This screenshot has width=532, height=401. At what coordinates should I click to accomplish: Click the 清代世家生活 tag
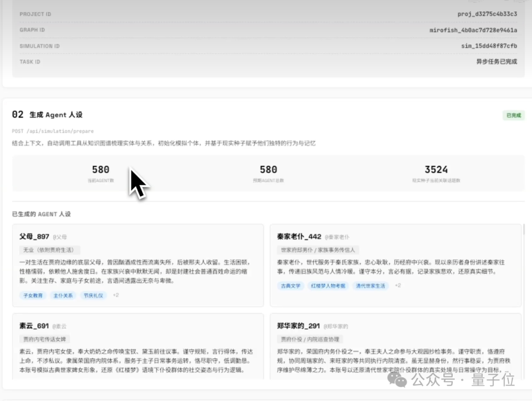(x=370, y=285)
